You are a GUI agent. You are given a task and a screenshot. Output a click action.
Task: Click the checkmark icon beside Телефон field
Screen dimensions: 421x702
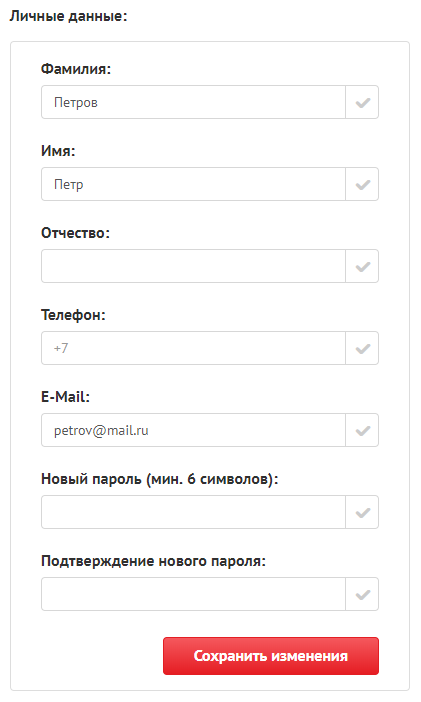pyautogui.click(x=362, y=348)
